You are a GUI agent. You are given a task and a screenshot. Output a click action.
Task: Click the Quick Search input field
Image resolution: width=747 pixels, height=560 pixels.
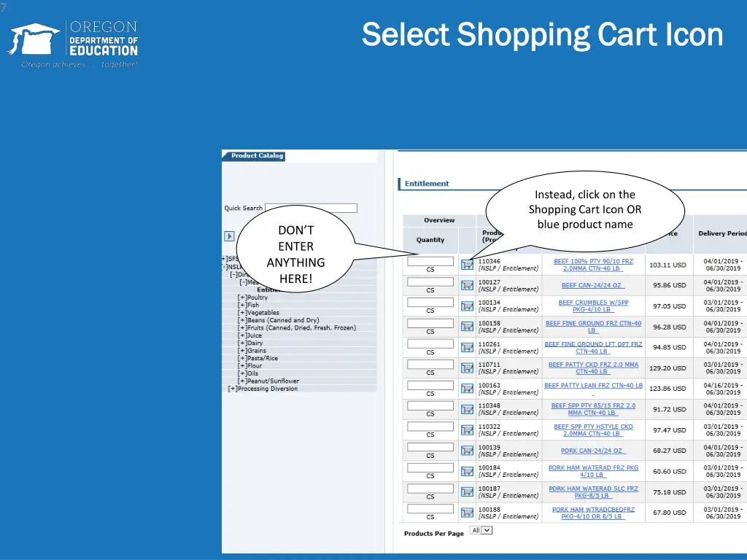click(311, 208)
